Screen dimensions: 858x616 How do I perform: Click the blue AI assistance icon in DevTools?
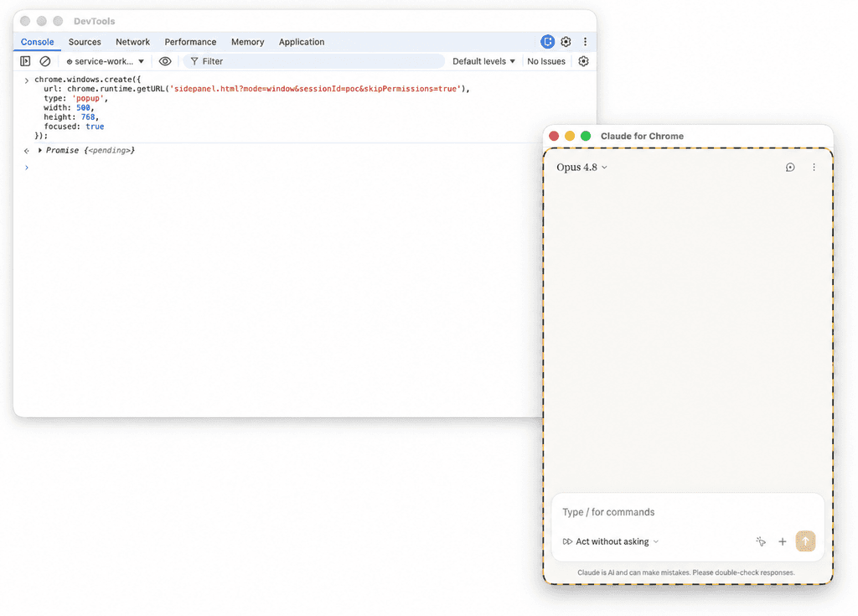tap(547, 42)
